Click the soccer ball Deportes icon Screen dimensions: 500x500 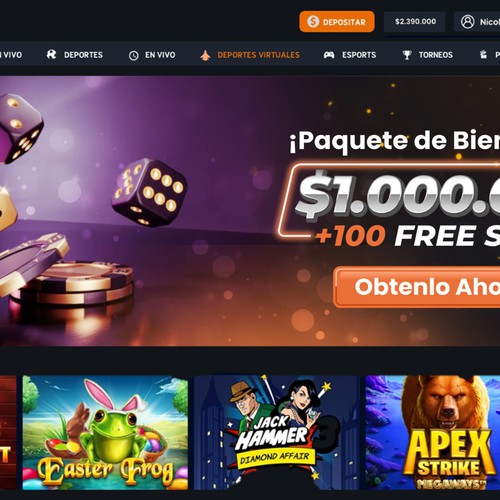point(51,55)
